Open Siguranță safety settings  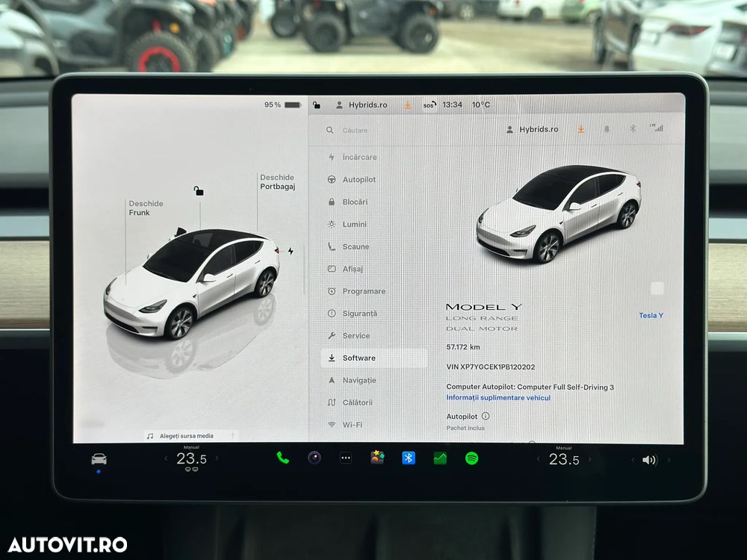click(353, 314)
